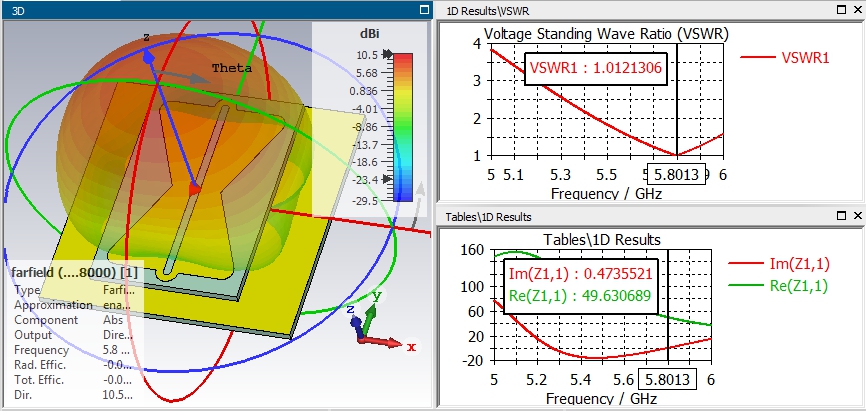Click the 5.8013 marker label in VSWR plot
866x411 pixels.
(677, 175)
